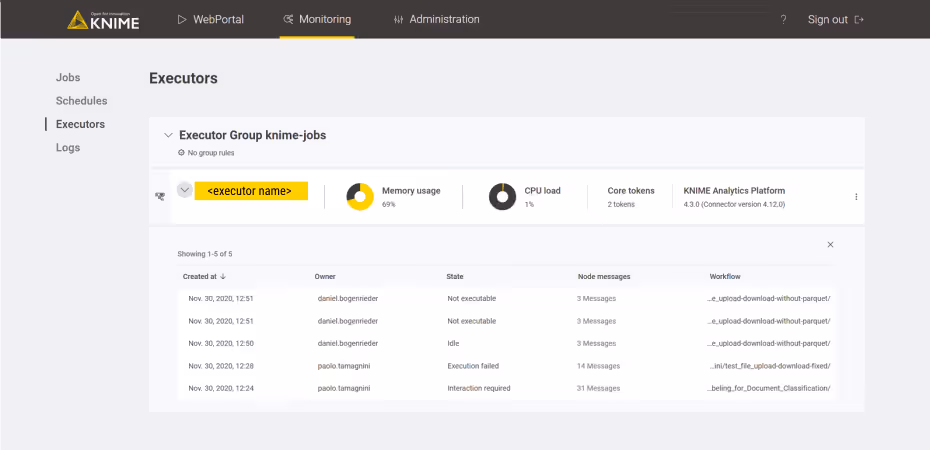Close the jobs table panel

(830, 244)
